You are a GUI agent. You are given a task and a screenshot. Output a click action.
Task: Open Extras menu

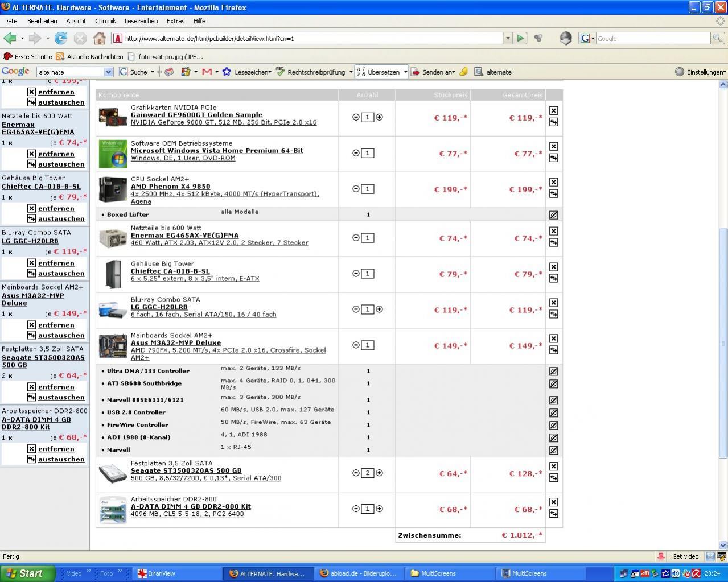coord(175,21)
